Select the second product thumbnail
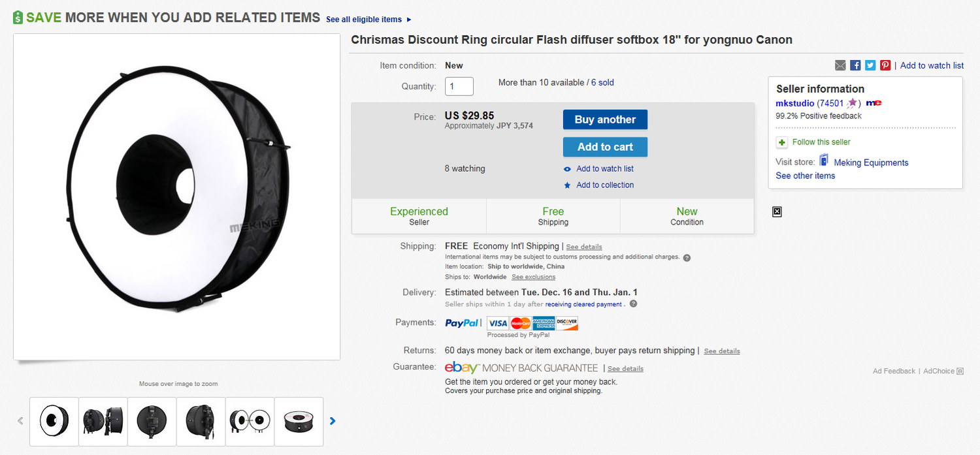 (103, 421)
